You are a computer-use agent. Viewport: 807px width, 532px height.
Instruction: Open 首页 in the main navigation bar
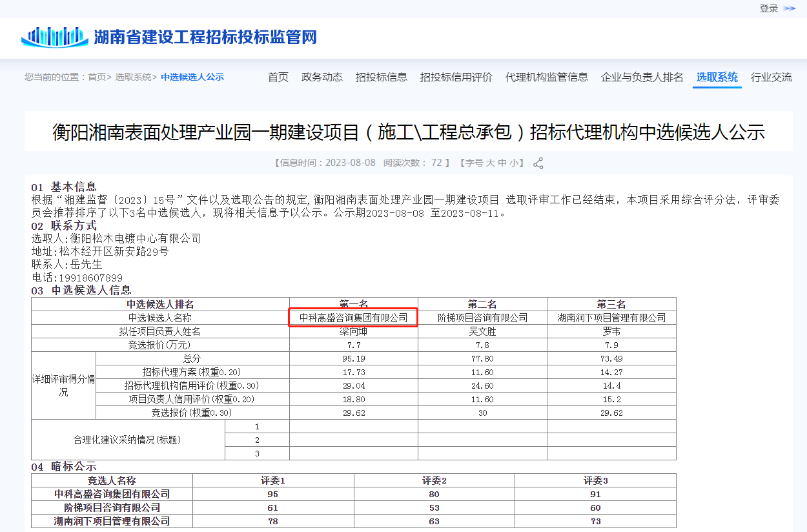coord(278,77)
